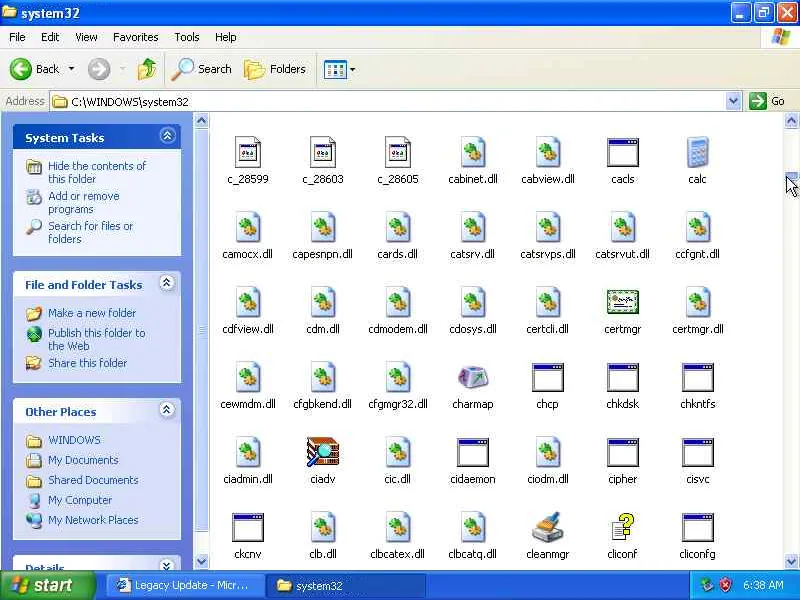The height and width of the screenshot is (600, 800).
Task: Collapse the Other Places panel
Action: tap(167, 410)
